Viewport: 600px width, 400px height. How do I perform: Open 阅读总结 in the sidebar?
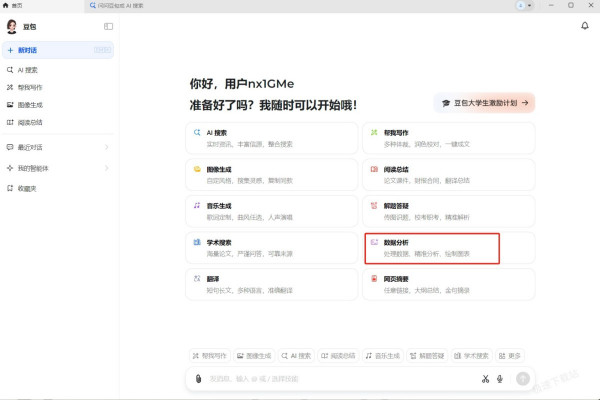(58, 122)
